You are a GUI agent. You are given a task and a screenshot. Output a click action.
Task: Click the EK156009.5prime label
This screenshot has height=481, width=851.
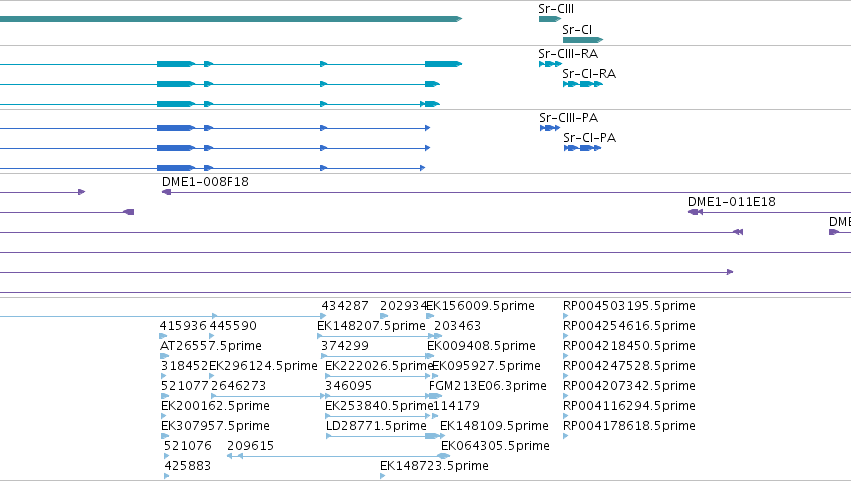click(x=481, y=306)
